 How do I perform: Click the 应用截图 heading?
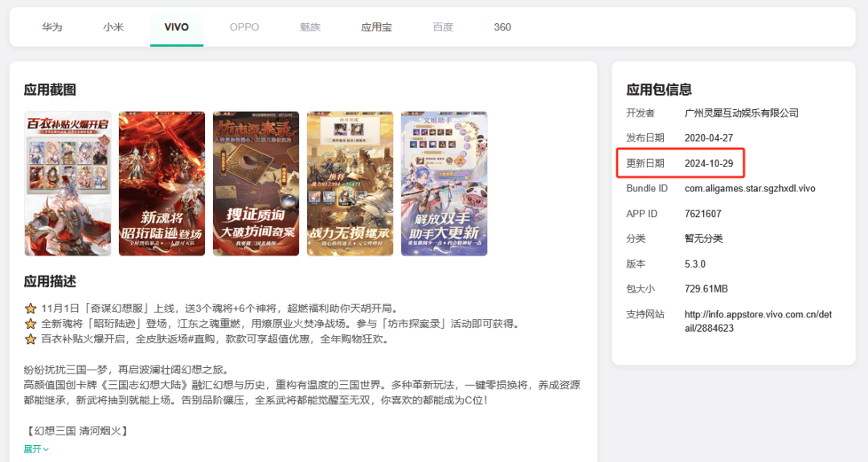(50, 90)
